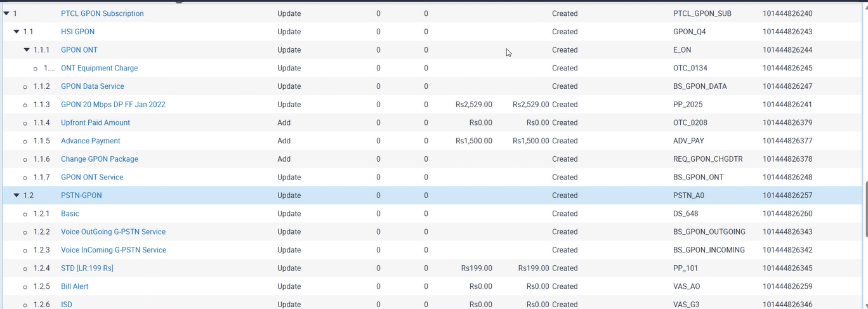Select the GPON ONT Service link
868x309 pixels.
(92, 177)
